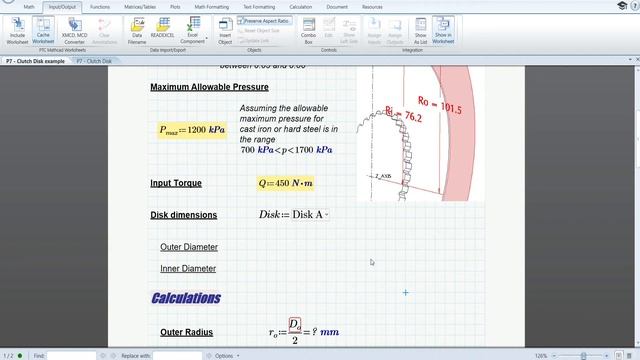Insert a Combo Box control
This screenshot has width=640, height=360.
[x=308, y=30]
